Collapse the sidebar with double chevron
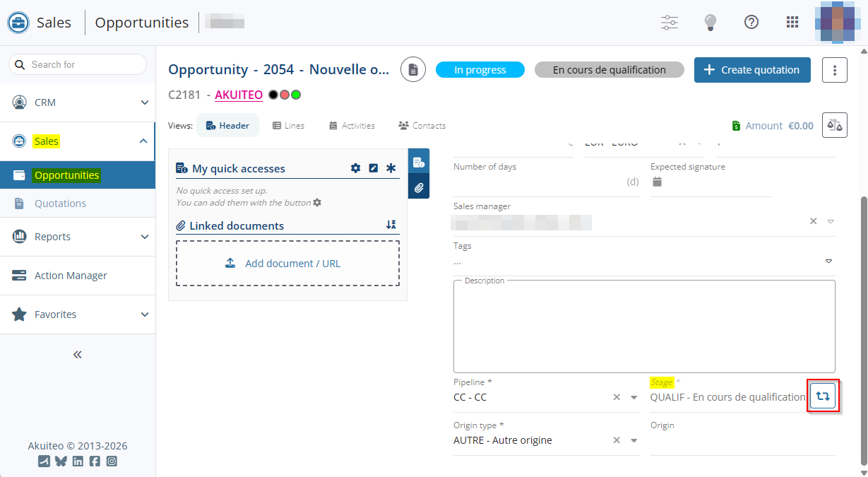The height and width of the screenshot is (477, 868). coord(78,355)
